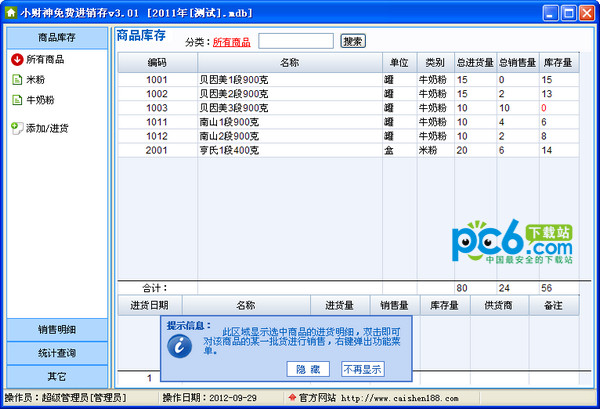Click the 总进货量 column header
The width and height of the screenshot is (600, 409).
pos(475,62)
